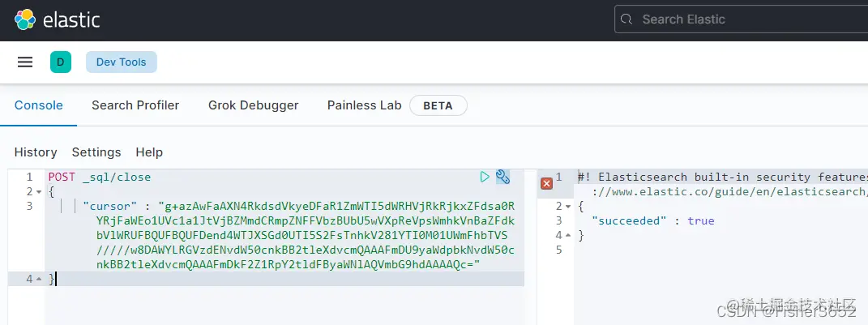This screenshot has height=325, width=868.
Task: Click the closing brace on editor line 4
Action: click(52, 280)
